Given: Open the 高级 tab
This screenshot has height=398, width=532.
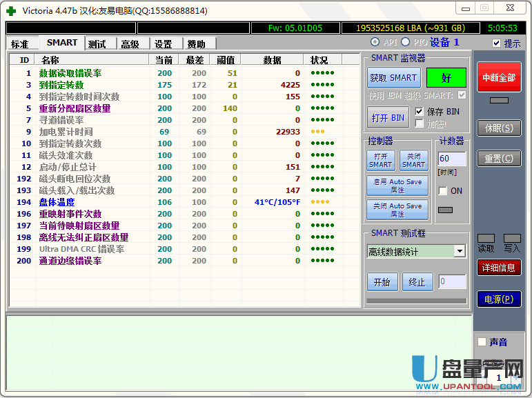Looking at the screenshot, I should pos(130,44).
